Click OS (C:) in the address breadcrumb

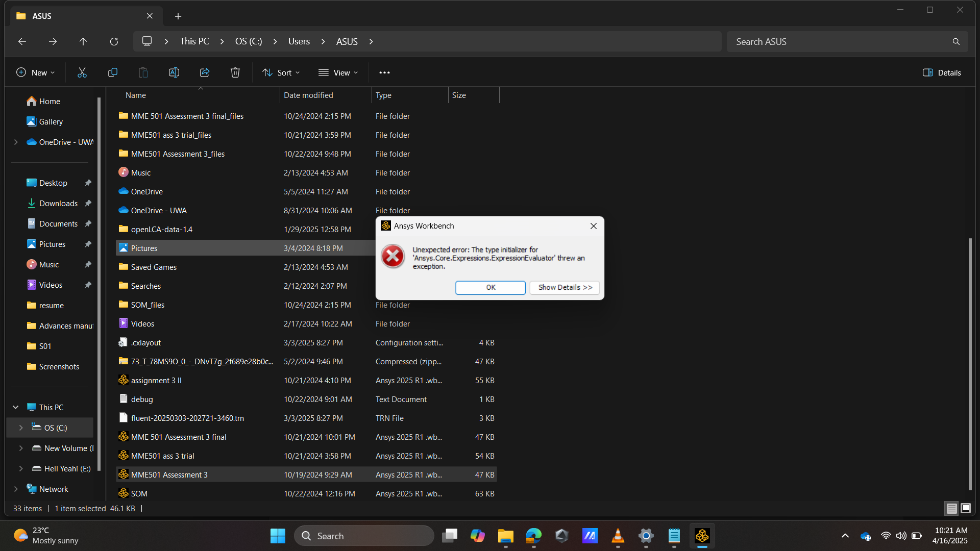[249, 41]
